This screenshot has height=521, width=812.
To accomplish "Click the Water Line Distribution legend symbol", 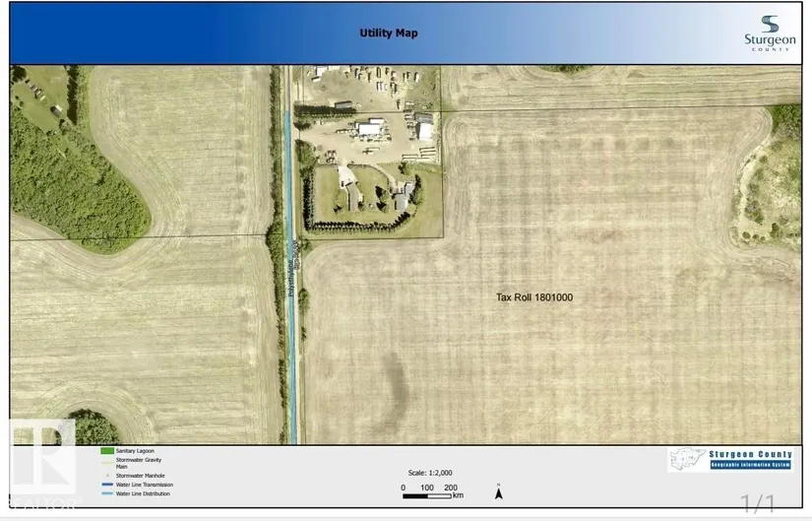I will pos(106,493).
